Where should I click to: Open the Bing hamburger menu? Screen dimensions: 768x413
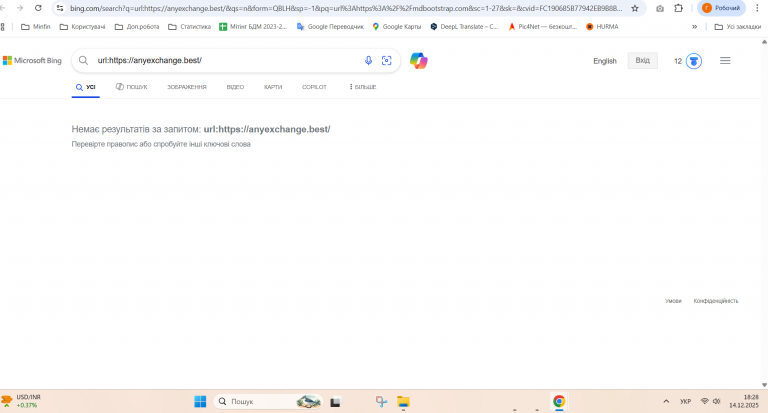click(x=725, y=61)
